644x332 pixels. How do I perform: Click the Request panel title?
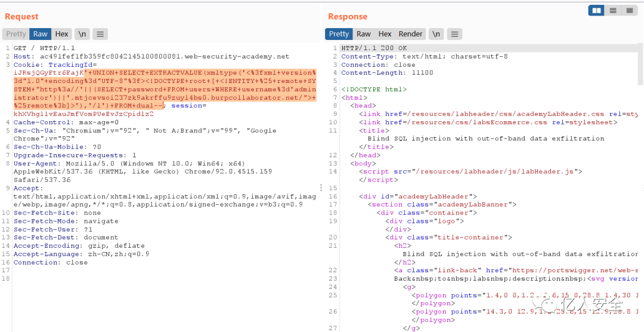[21, 17]
